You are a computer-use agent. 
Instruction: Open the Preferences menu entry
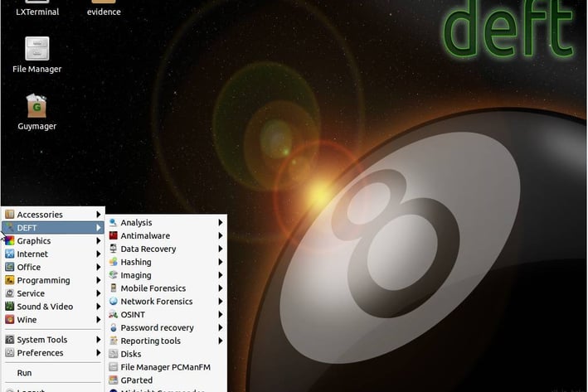click(x=53, y=353)
